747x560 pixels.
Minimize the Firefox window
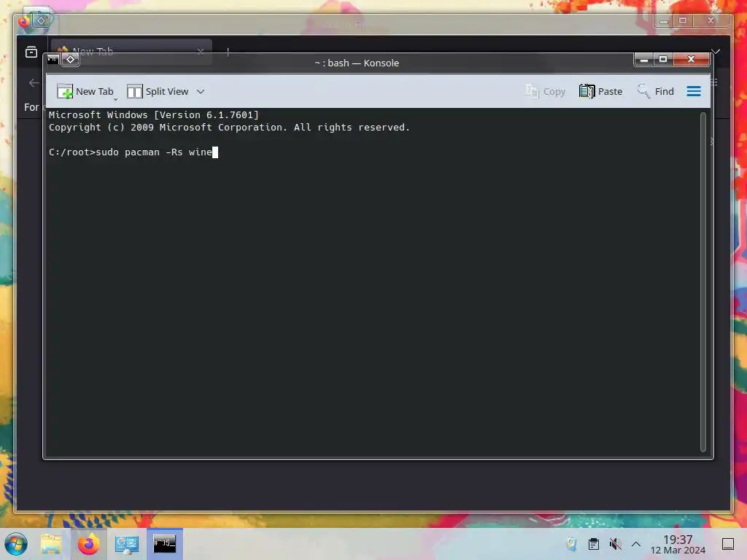point(663,21)
